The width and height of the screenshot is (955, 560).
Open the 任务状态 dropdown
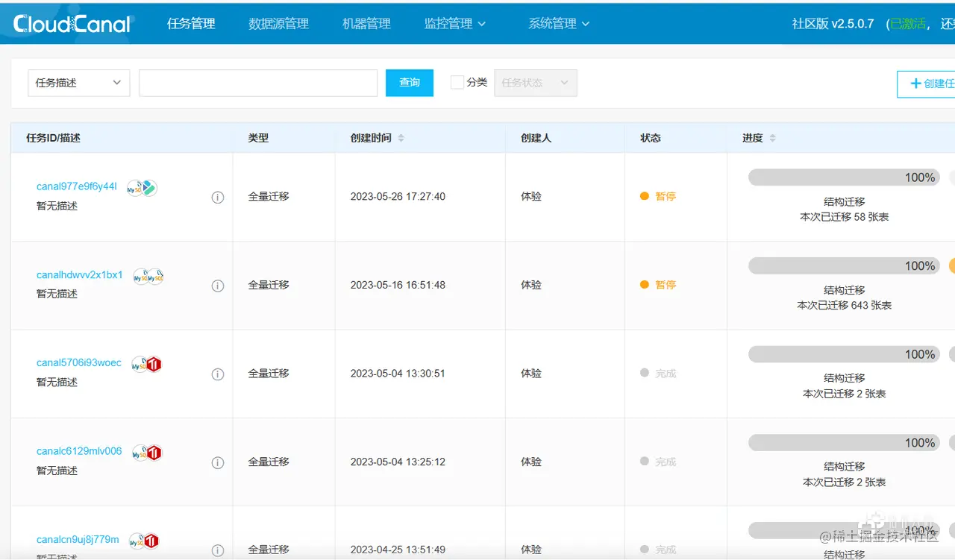[536, 83]
